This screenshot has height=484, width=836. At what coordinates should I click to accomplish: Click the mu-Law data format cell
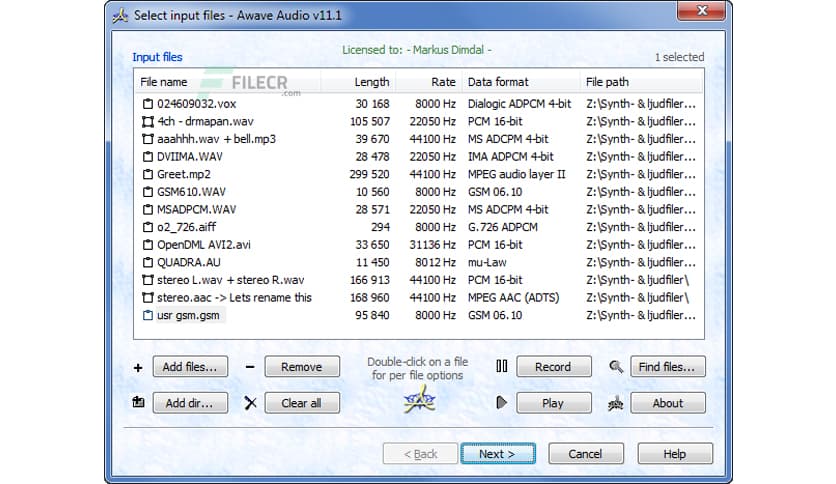point(487,262)
